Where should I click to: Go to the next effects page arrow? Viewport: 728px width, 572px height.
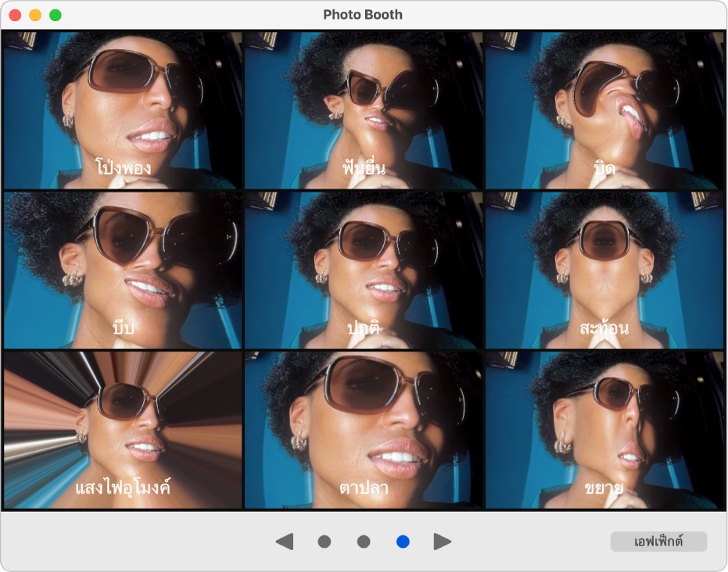tap(442, 542)
